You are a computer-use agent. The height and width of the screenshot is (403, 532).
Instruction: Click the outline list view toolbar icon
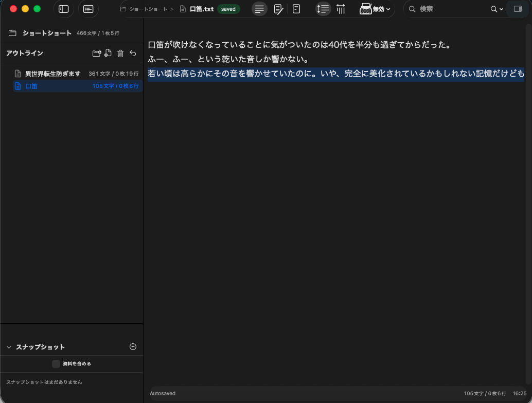[x=88, y=9]
